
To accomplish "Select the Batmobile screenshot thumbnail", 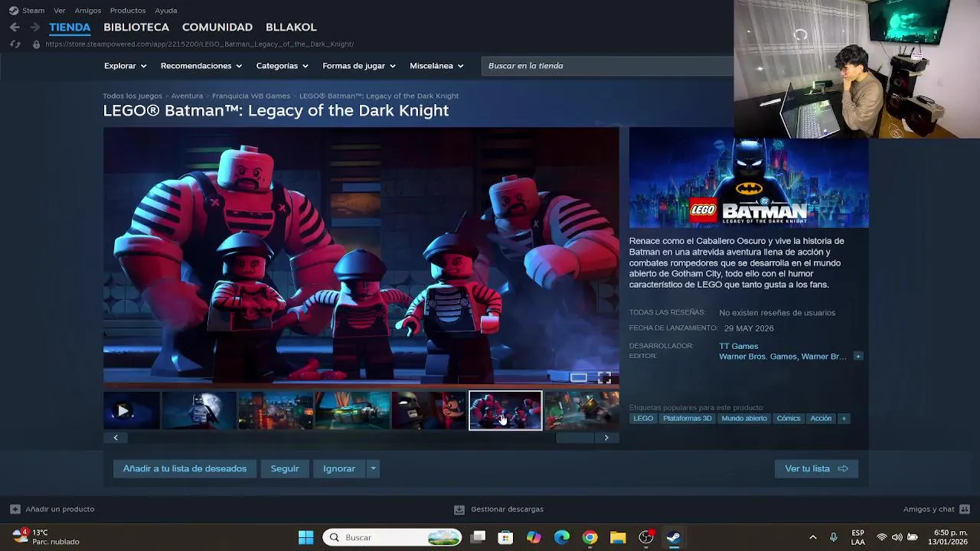I will 352,410.
